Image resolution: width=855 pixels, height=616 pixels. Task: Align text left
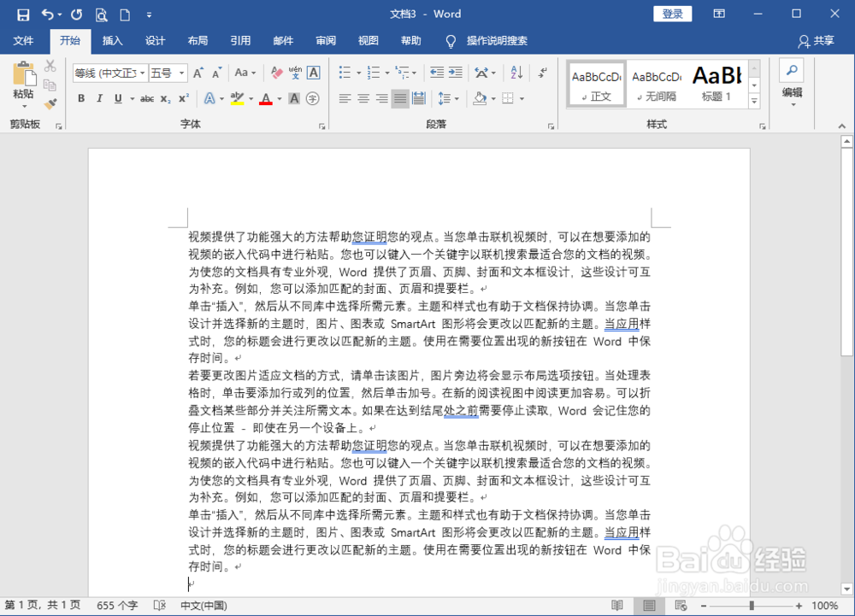[x=345, y=98]
